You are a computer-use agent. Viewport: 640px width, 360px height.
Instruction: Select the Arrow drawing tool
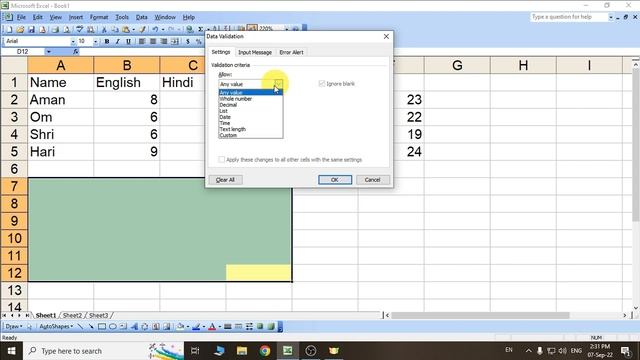point(91,327)
